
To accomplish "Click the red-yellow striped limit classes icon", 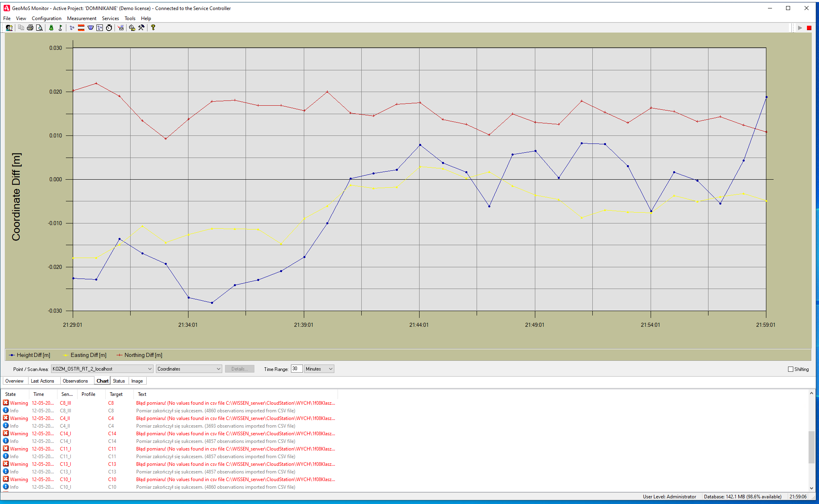I will tap(81, 28).
